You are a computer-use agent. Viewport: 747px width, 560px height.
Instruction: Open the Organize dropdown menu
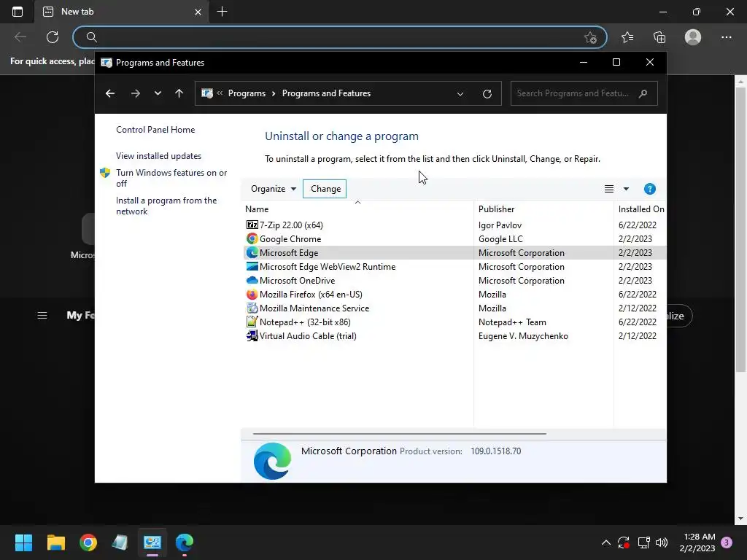(x=274, y=189)
